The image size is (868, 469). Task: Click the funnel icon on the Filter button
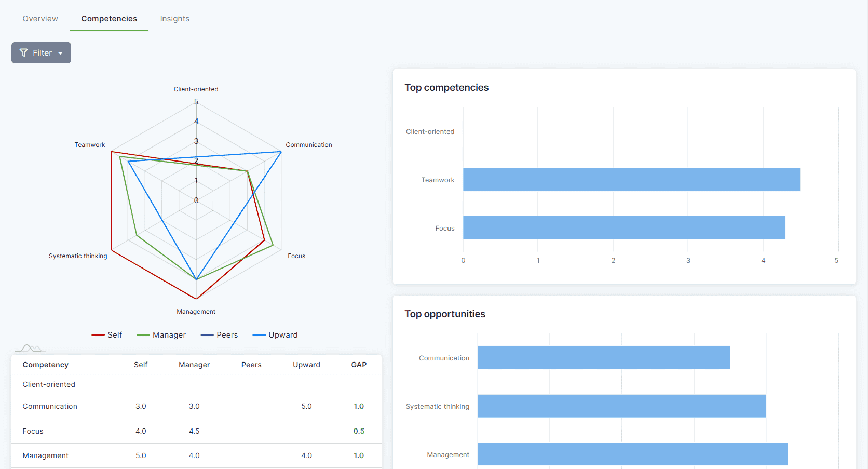click(x=23, y=53)
